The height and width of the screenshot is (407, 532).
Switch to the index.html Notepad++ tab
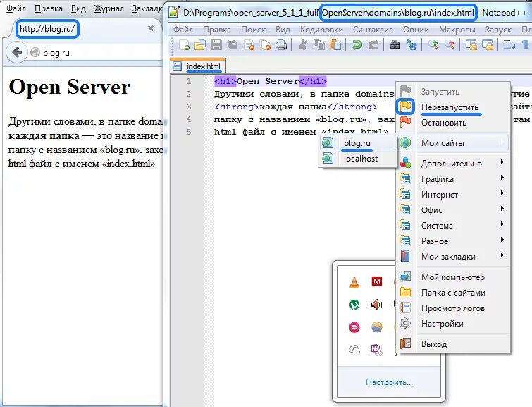pos(197,66)
